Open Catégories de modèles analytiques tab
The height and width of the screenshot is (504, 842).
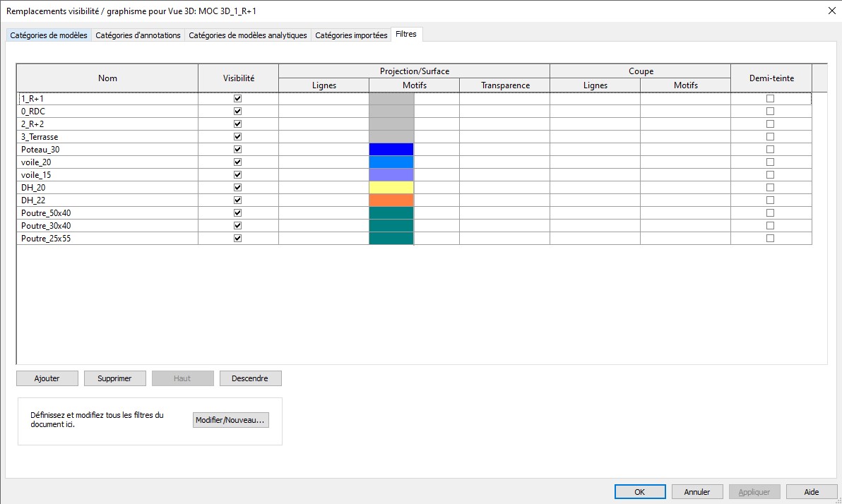[247, 35]
